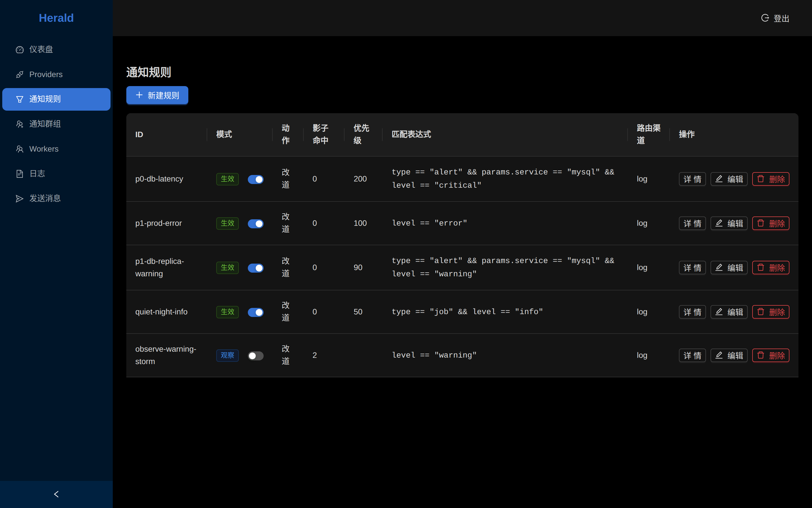Click the trash icon in p0-db-latency row
812x508 pixels.
click(761, 179)
